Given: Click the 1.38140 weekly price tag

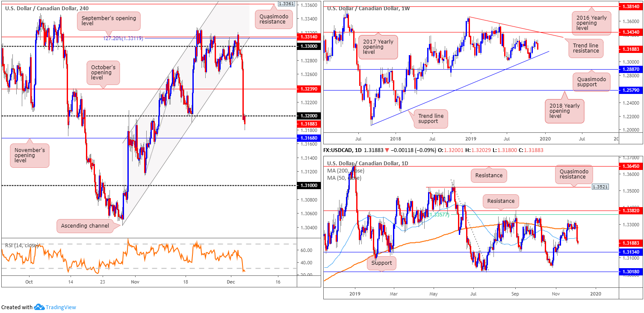Looking at the screenshot, I should click(631, 7).
